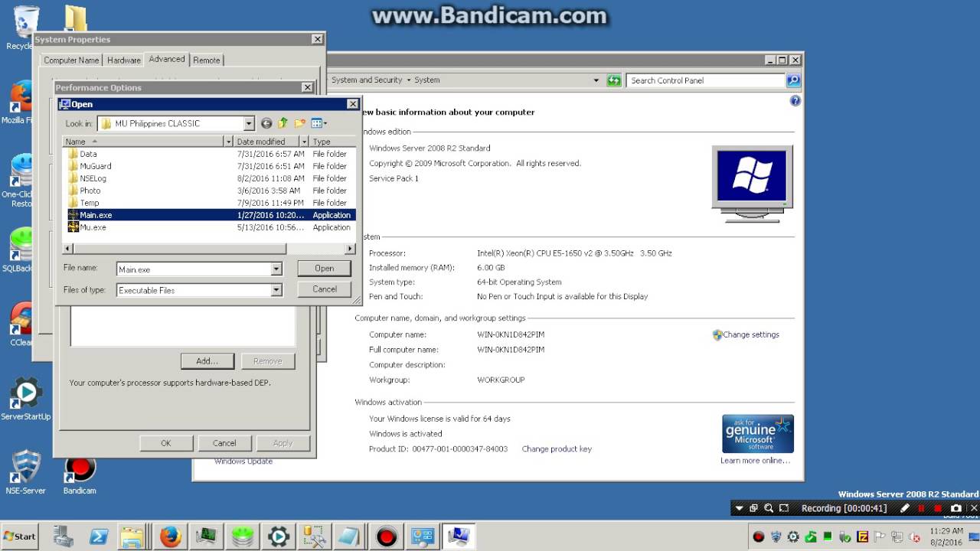Screen dimensions: 980x551
Task: Open Firefox from the taskbar
Action: pos(170,536)
